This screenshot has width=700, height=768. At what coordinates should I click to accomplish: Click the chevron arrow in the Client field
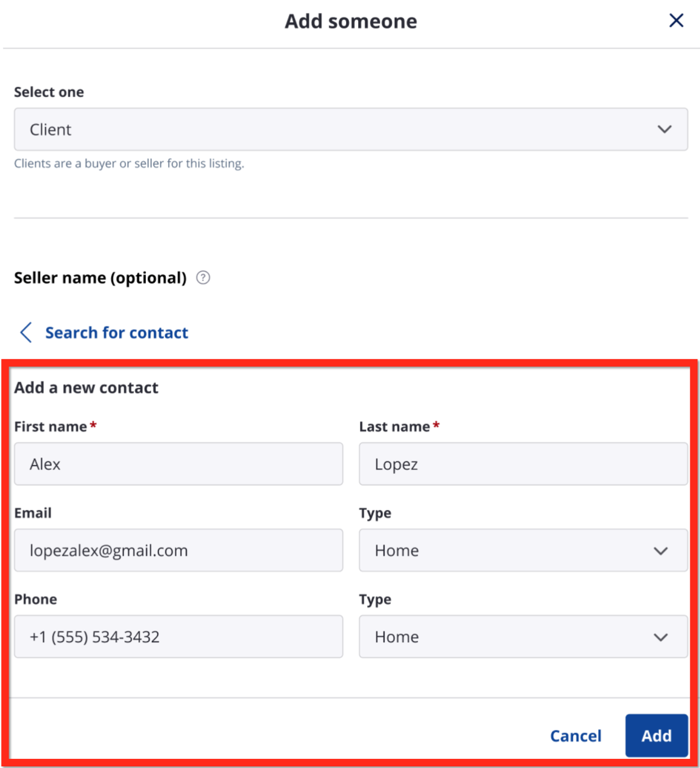664,130
